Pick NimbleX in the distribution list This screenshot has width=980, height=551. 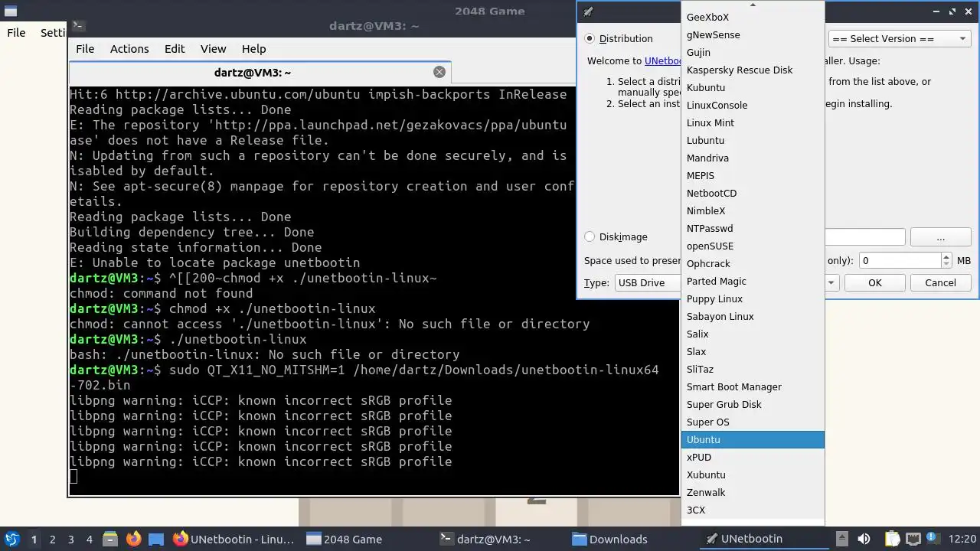(x=753, y=210)
